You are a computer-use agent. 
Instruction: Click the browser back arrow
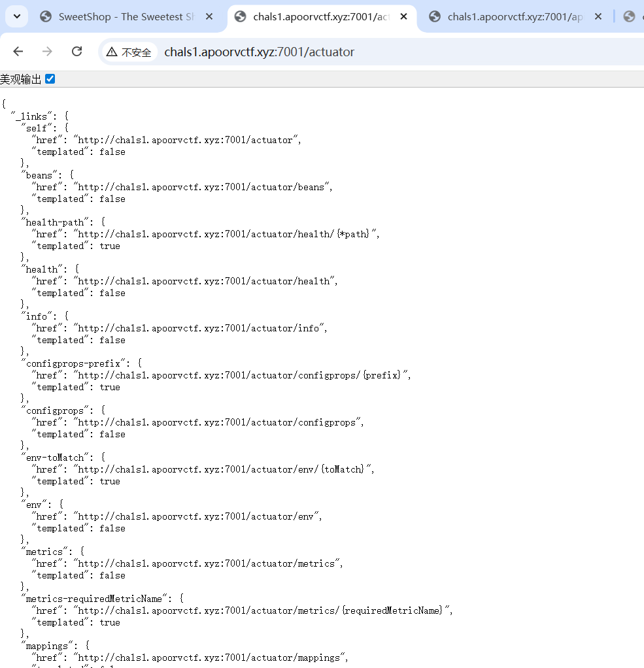tap(18, 52)
